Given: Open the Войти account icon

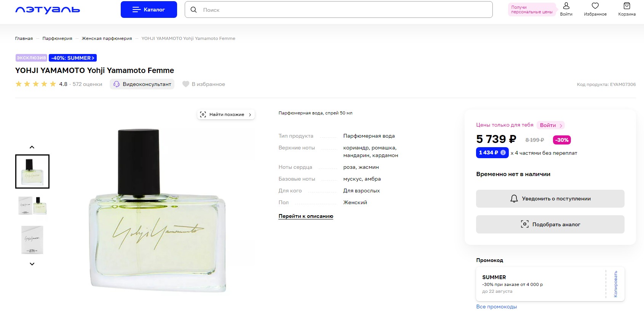Looking at the screenshot, I should click(x=566, y=10).
